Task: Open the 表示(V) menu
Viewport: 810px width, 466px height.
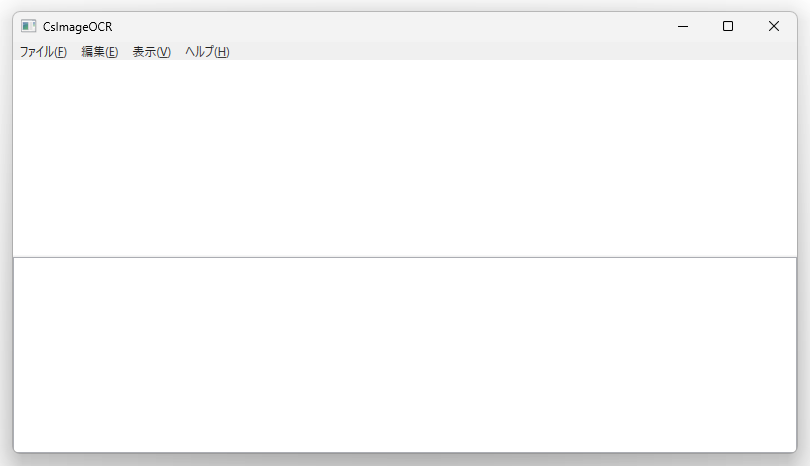Action: [x=151, y=52]
